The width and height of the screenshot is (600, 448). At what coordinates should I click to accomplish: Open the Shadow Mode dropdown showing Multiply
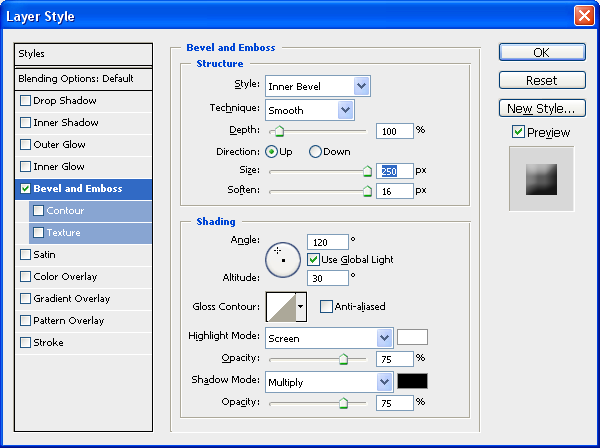(329, 382)
